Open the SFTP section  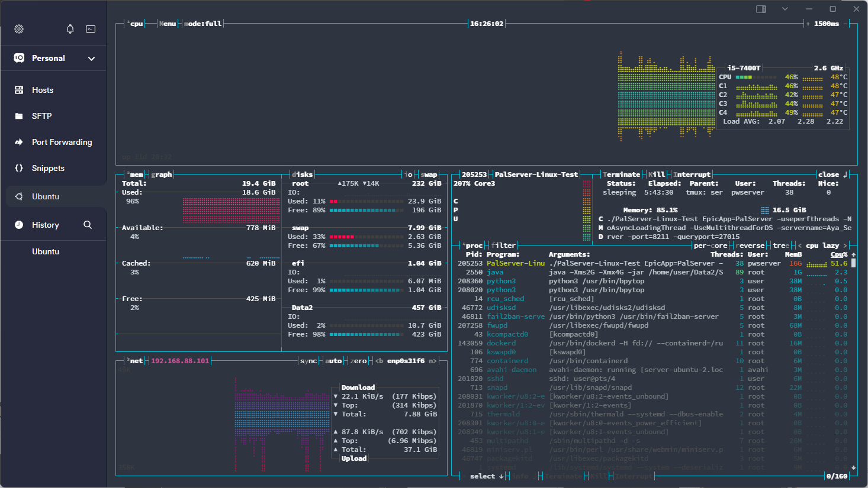coord(53,116)
